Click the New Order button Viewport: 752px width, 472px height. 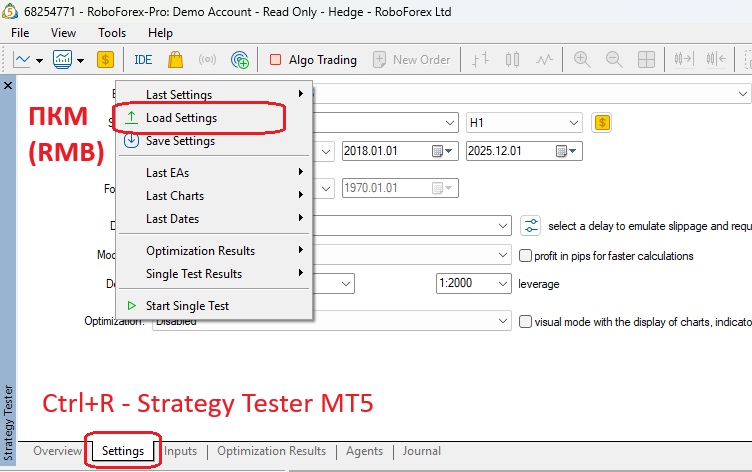click(411, 60)
